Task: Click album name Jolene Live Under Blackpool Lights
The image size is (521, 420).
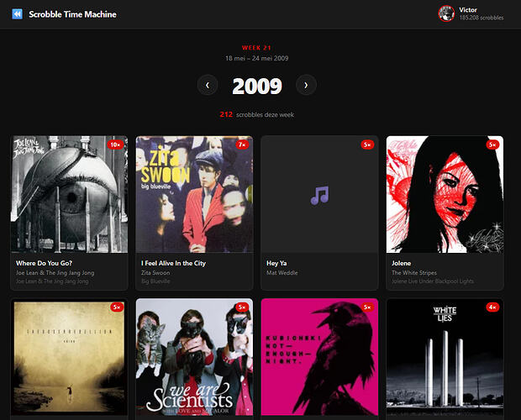Action: (433, 281)
